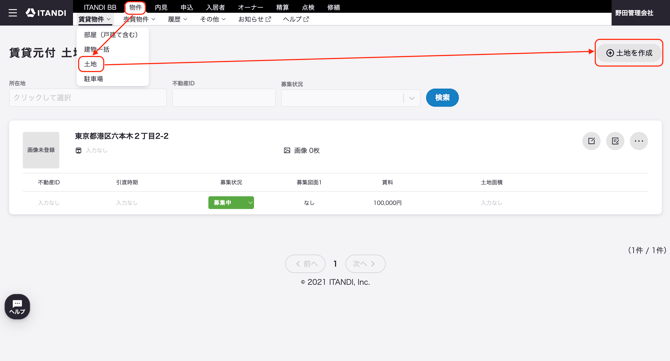Open the green 募集中 status dropdown
This screenshot has width=670, height=361.
[x=231, y=203]
